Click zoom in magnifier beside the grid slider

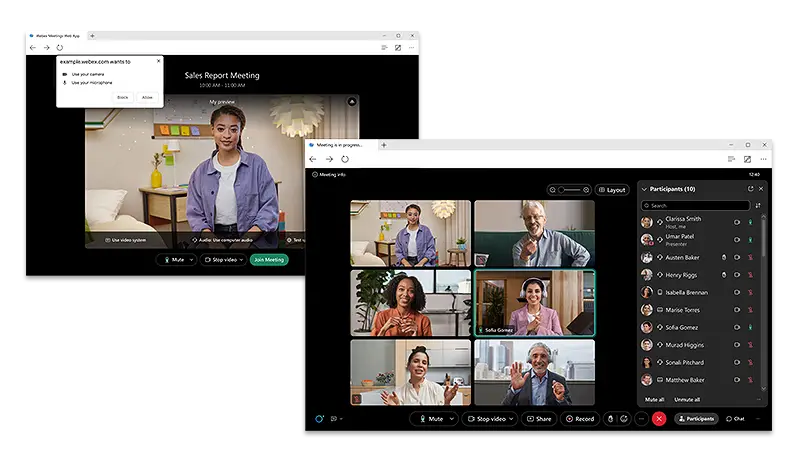click(586, 190)
